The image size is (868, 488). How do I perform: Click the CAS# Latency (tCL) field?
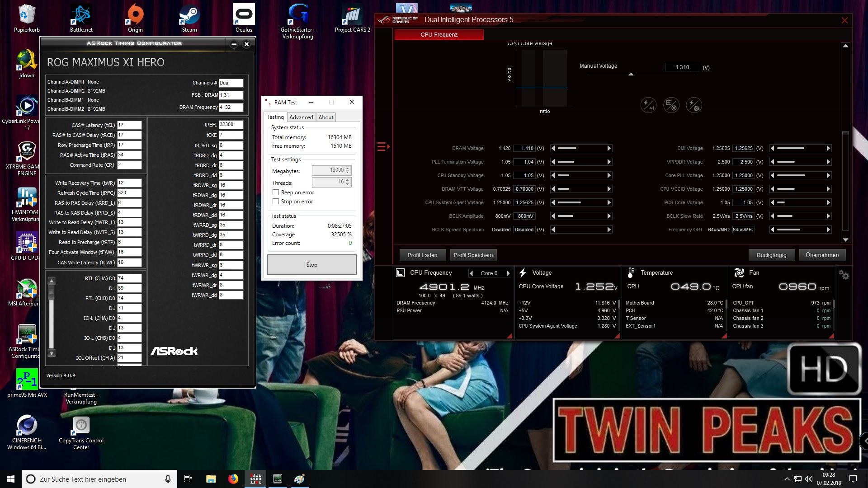click(129, 125)
